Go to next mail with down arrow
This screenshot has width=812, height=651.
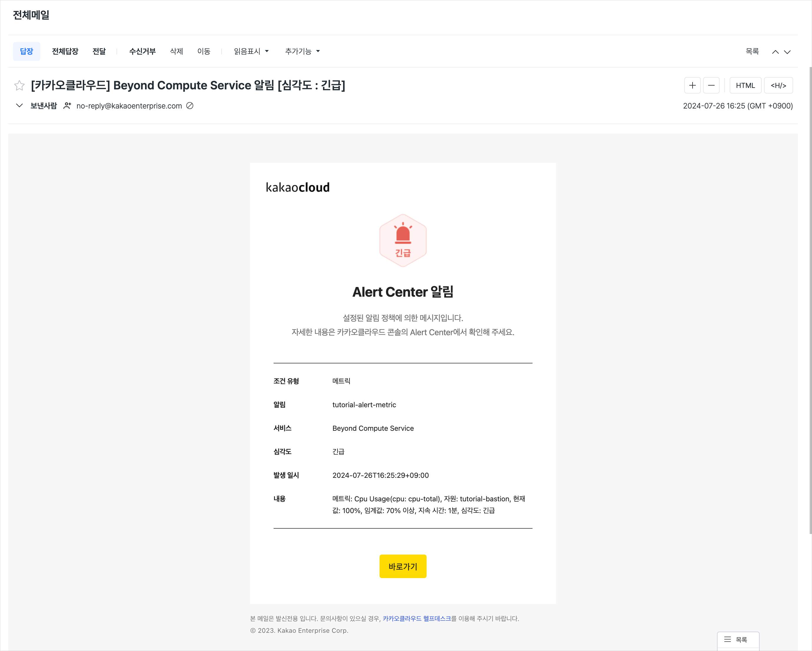coord(787,52)
